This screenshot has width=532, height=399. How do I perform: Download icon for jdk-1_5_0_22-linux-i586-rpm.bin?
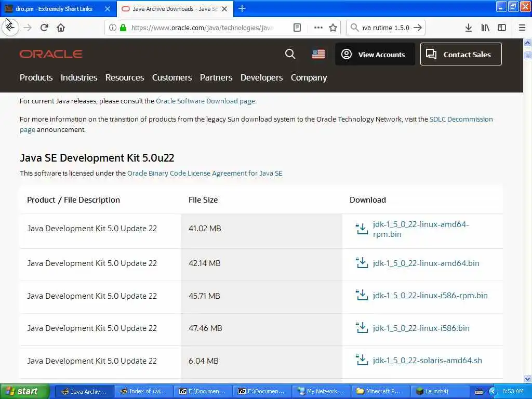coord(362,295)
